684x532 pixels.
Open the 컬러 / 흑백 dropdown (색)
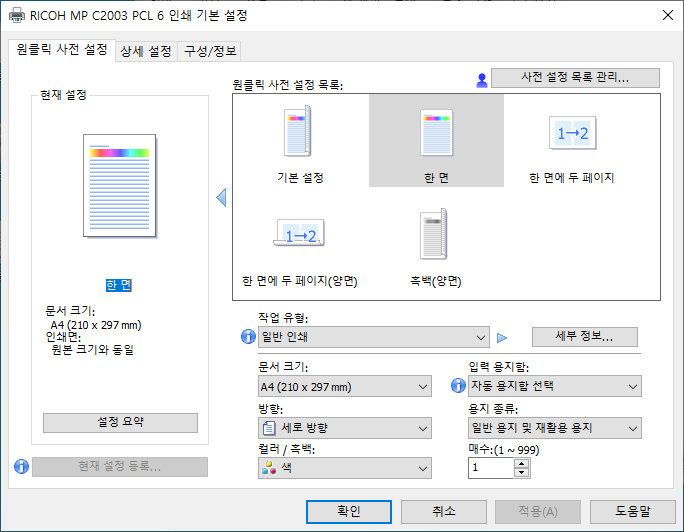[345, 468]
